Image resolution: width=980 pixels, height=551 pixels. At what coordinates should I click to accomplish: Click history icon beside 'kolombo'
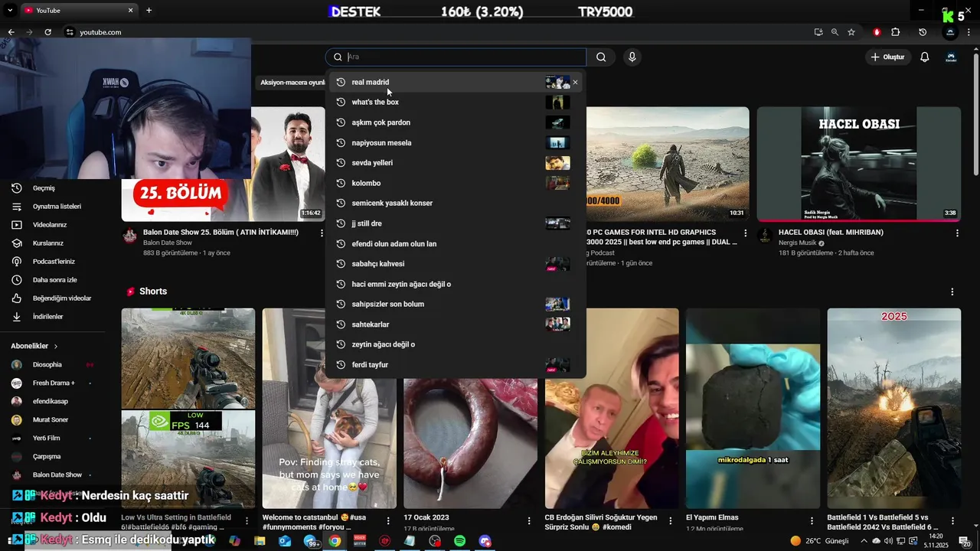point(341,183)
